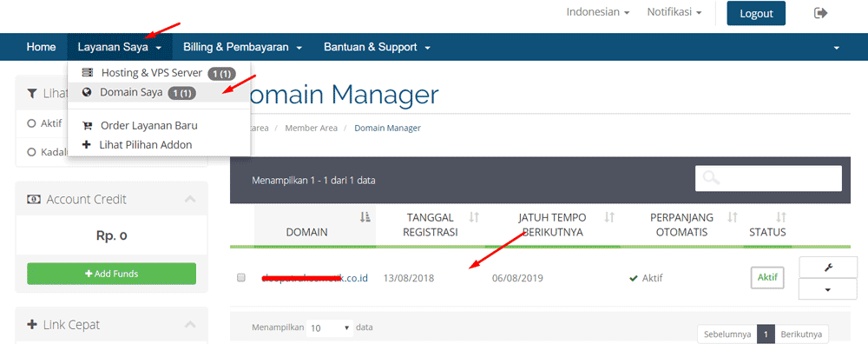The width and height of the screenshot is (868, 344).
Task: Choose Hosting & VPS Server from menu
Action: click(159, 73)
